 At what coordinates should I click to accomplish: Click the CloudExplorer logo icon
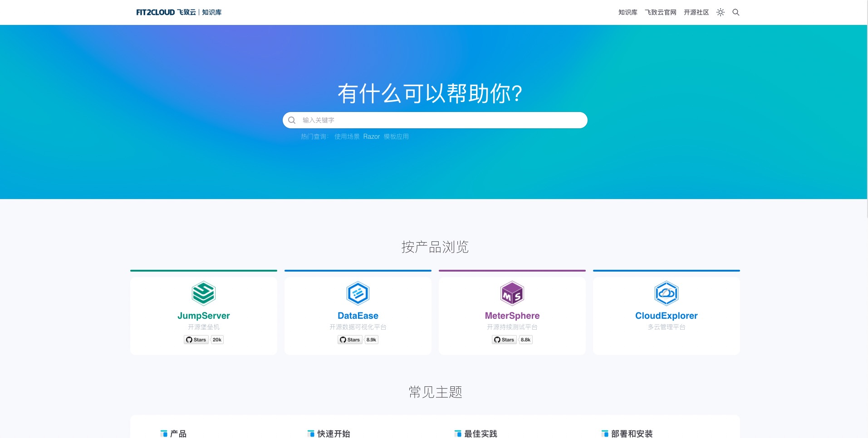point(667,293)
